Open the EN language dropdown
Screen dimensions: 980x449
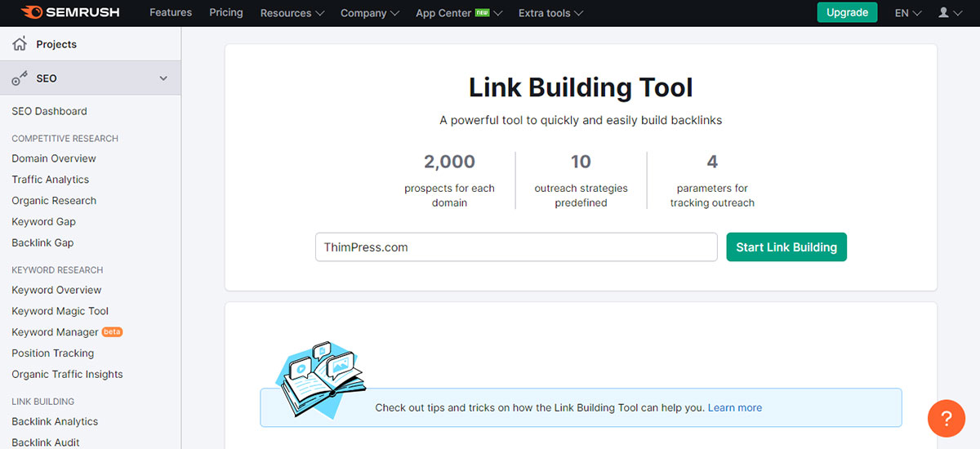(907, 13)
